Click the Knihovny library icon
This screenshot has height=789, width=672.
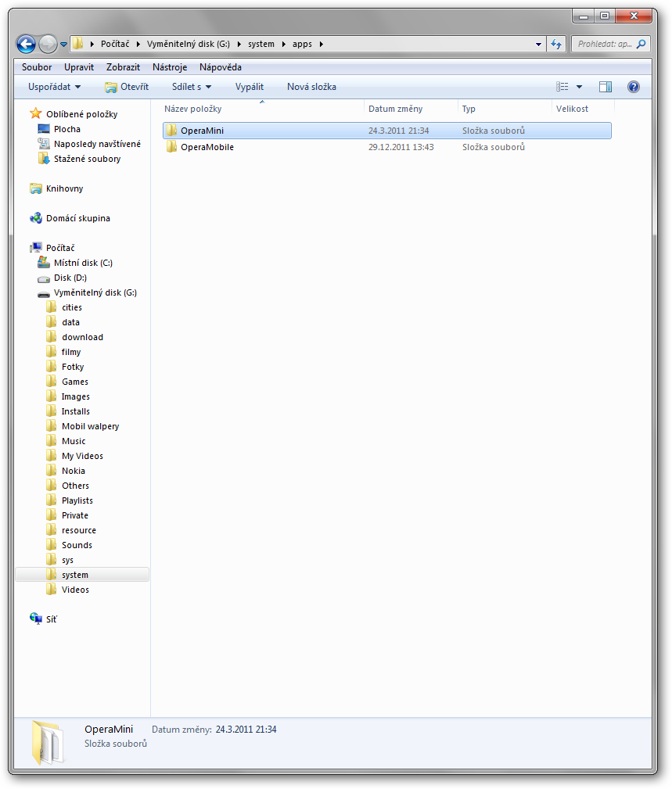(x=36, y=188)
